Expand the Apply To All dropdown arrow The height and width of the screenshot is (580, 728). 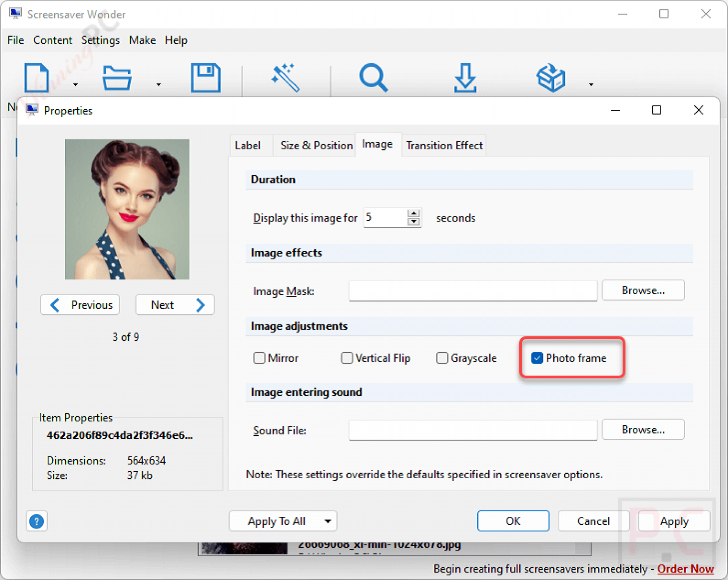click(x=328, y=521)
